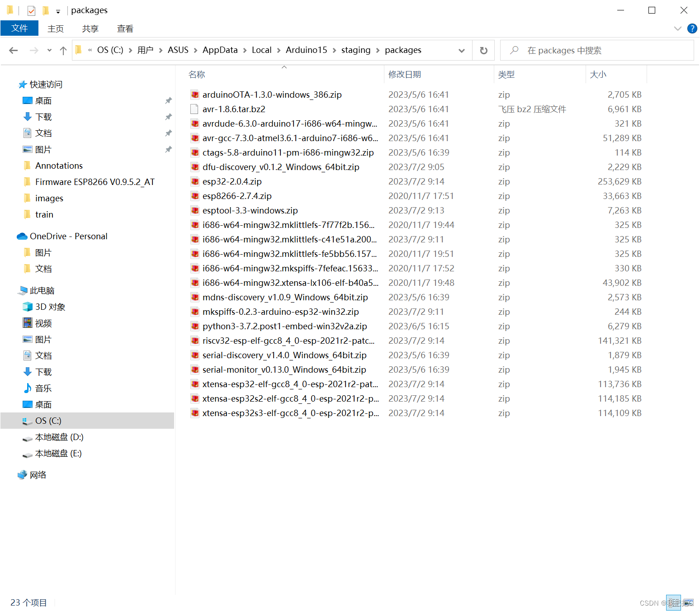Click the Back navigation arrow
The height and width of the screenshot is (611, 700).
coord(14,50)
